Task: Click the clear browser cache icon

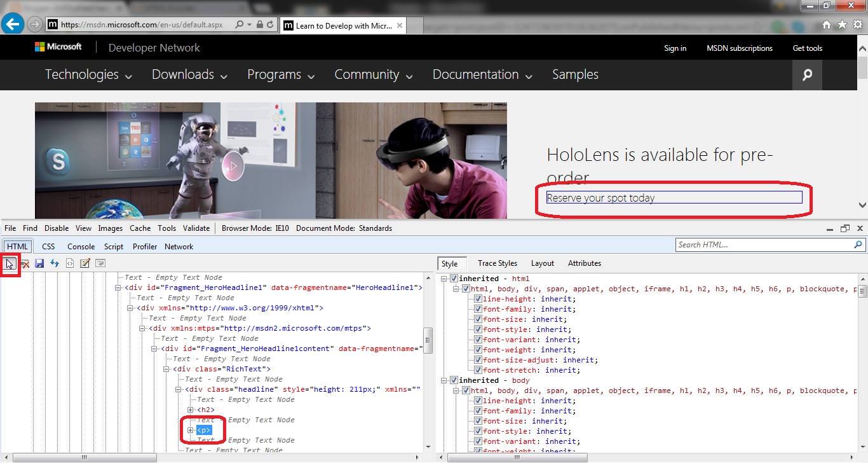Action: pyautogui.click(x=25, y=263)
